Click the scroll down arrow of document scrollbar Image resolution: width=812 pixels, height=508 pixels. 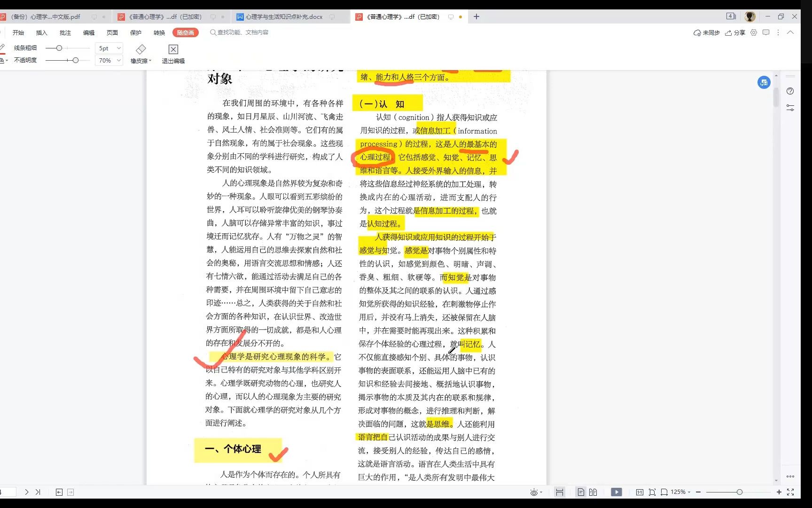(x=776, y=481)
